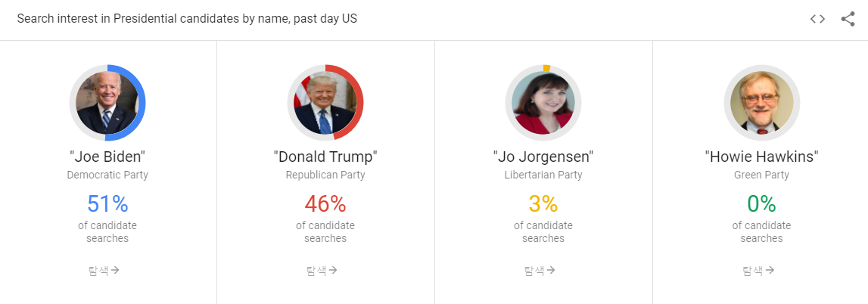Viewport: 868px width, 304px height.
Task: Open the 탐색 link under Jo Jorgensen
Action: click(x=540, y=270)
